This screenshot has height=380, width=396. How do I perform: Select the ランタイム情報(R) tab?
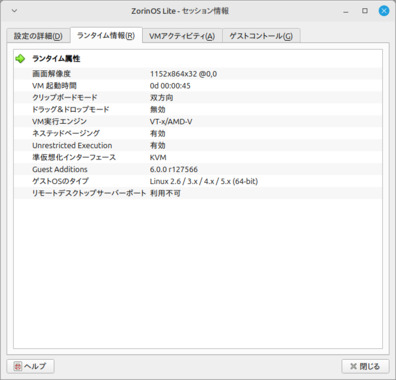point(106,35)
